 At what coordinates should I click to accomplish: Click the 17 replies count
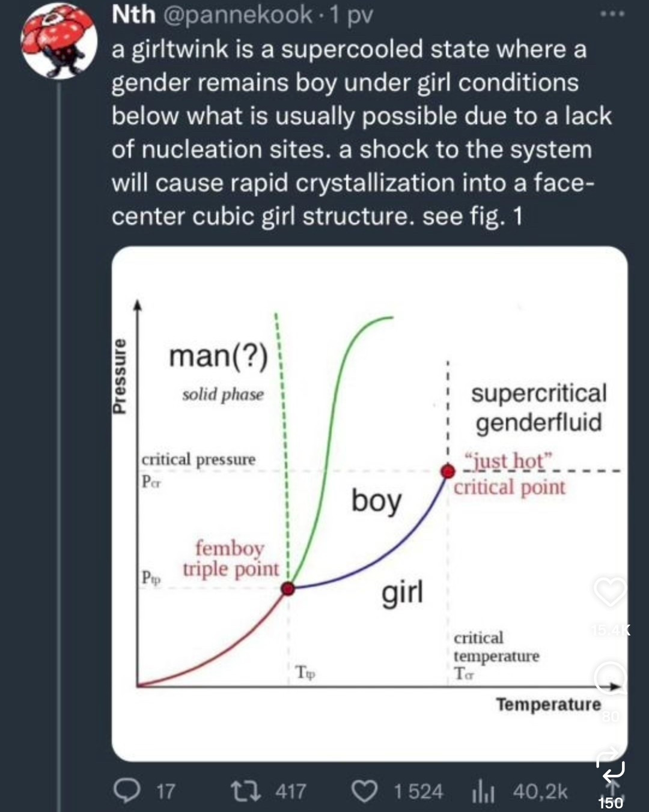click(166, 791)
